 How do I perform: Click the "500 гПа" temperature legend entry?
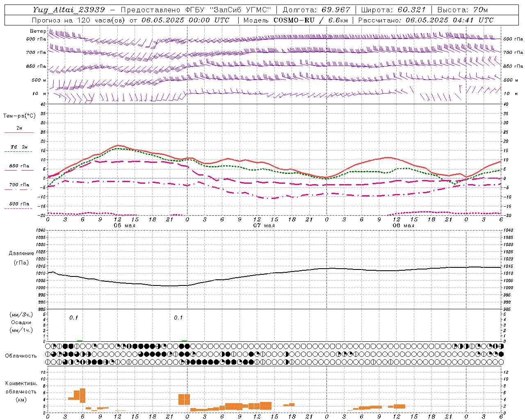[19, 204]
